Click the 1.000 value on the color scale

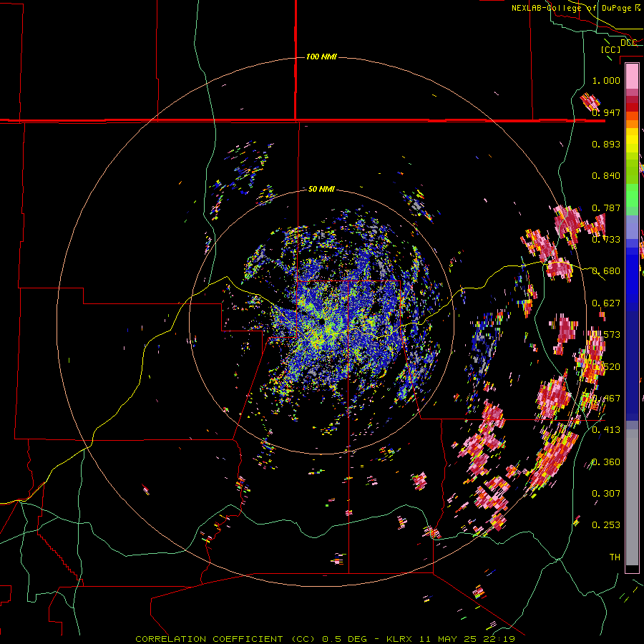pyautogui.click(x=606, y=80)
